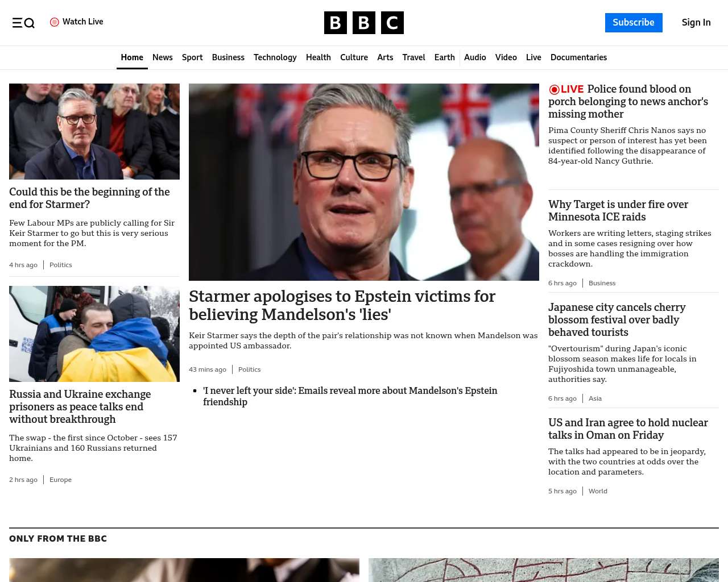Open the Starmer audience photo thumbnail
728x582 pixels.
(x=94, y=131)
